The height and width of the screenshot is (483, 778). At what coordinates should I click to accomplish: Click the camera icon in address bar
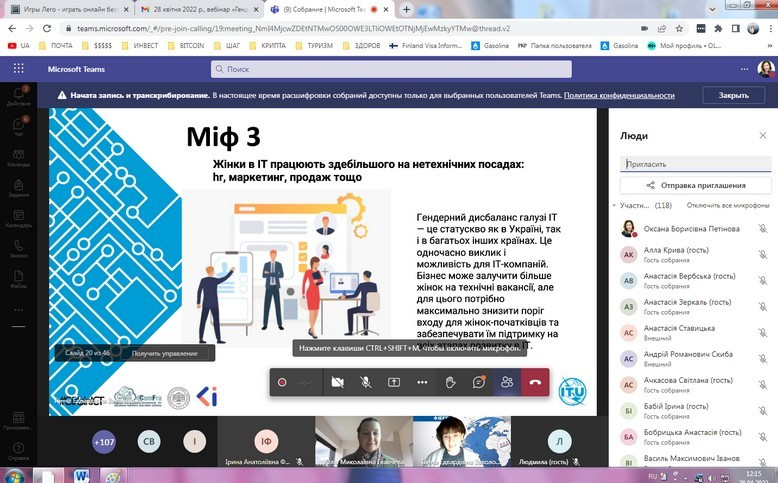coord(644,28)
